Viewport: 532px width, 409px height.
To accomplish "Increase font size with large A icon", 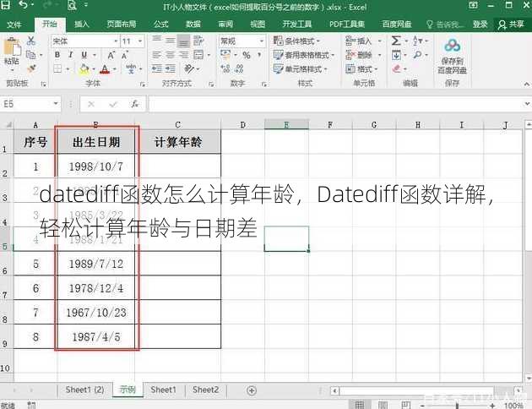I will tap(111, 55).
